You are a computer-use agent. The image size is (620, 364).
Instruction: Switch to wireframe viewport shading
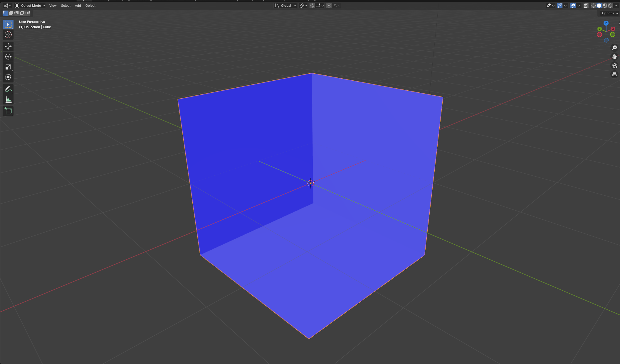594,6
